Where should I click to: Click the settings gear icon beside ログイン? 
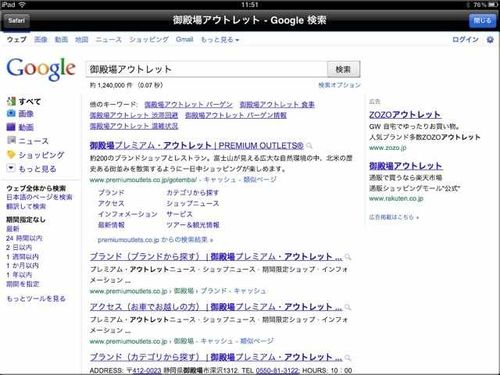[x=490, y=40]
